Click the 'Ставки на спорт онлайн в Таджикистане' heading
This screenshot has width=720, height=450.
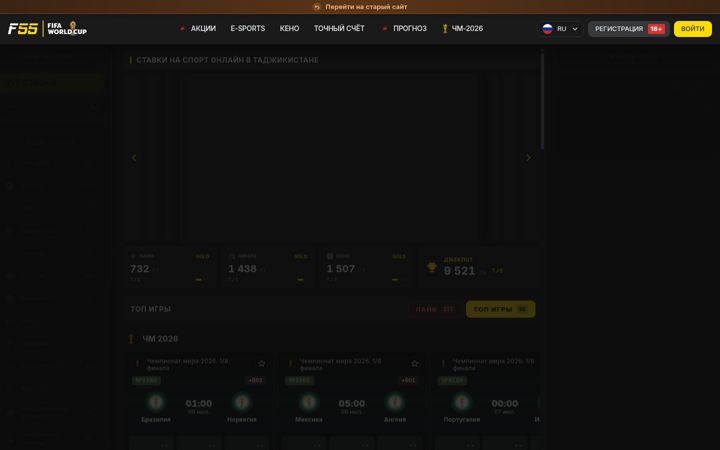(x=227, y=60)
